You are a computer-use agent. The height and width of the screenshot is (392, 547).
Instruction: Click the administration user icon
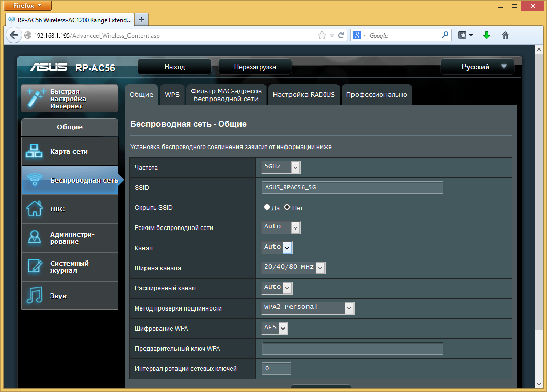tap(35, 237)
